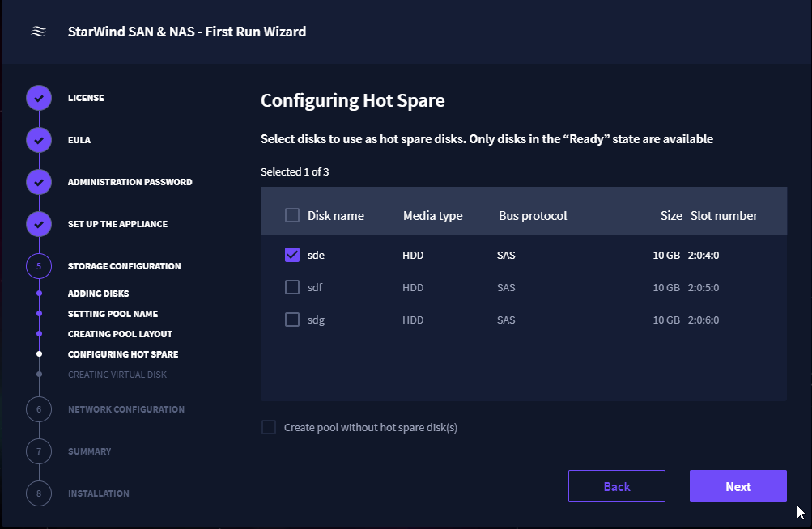The width and height of the screenshot is (812, 529).
Task: Click the Administration Password step checkmark circle
Action: [39, 182]
